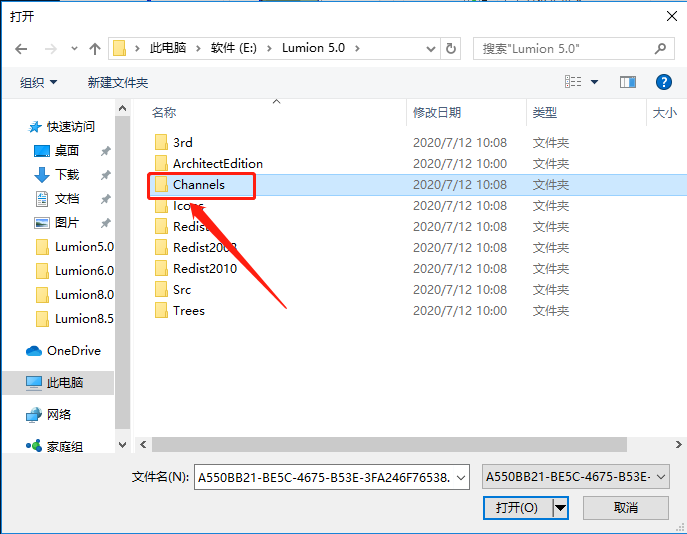Select Channels date 2020/7/12 10:08
The height and width of the screenshot is (534, 687).
460,184
